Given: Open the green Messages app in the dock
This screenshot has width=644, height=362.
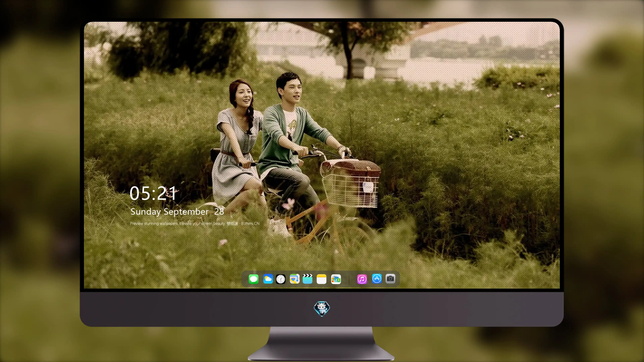Looking at the screenshot, I should coord(254,279).
